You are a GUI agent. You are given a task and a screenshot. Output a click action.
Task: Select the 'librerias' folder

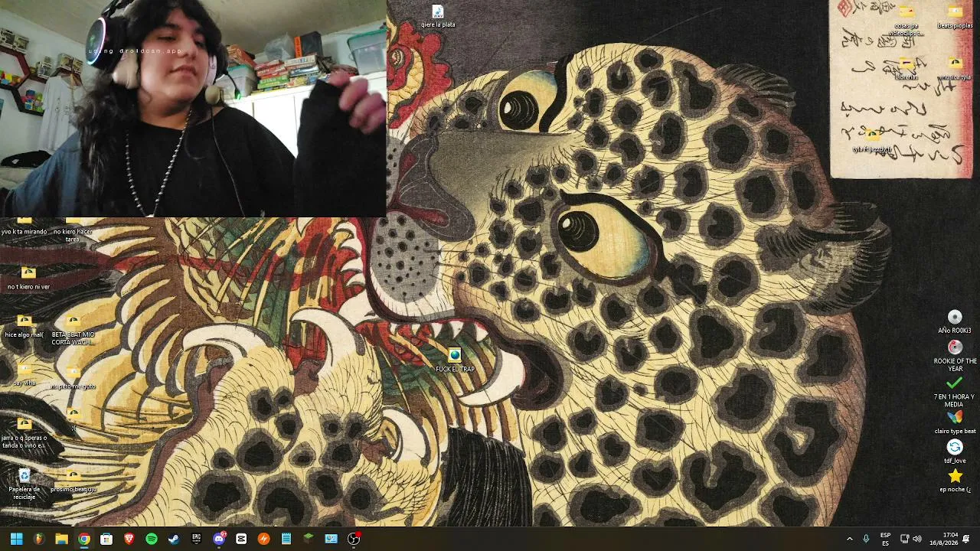pos(906,69)
